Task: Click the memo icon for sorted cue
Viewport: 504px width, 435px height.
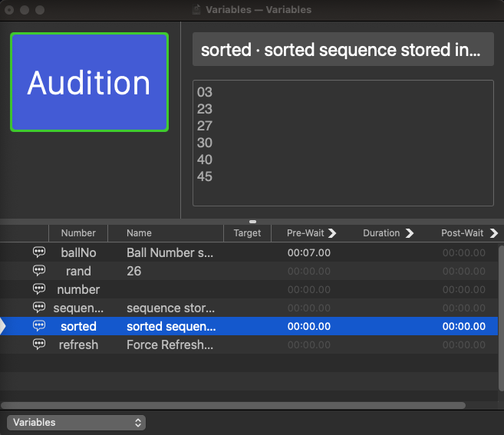Action: click(x=39, y=326)
